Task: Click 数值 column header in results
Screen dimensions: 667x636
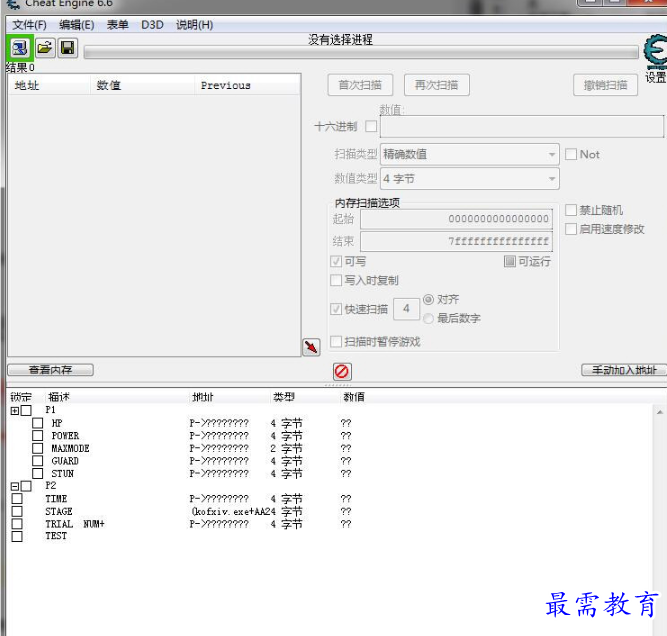Action: [x=142, y=85]
